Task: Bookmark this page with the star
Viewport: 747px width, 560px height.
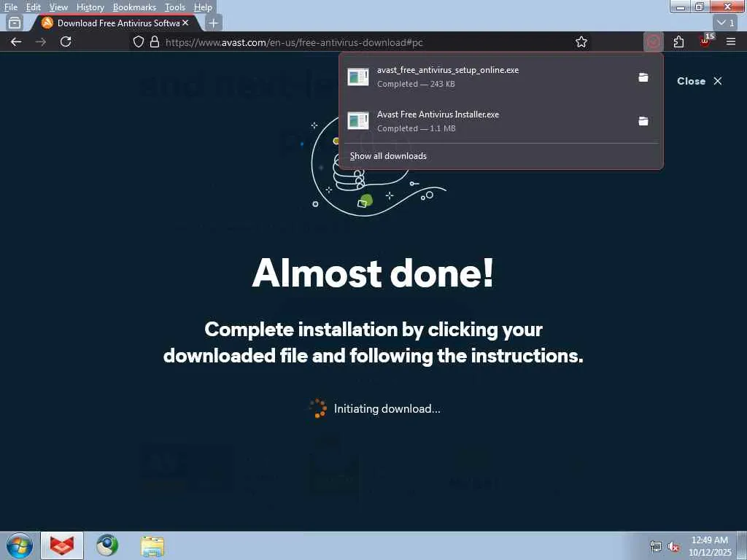Action: [581, 42]
